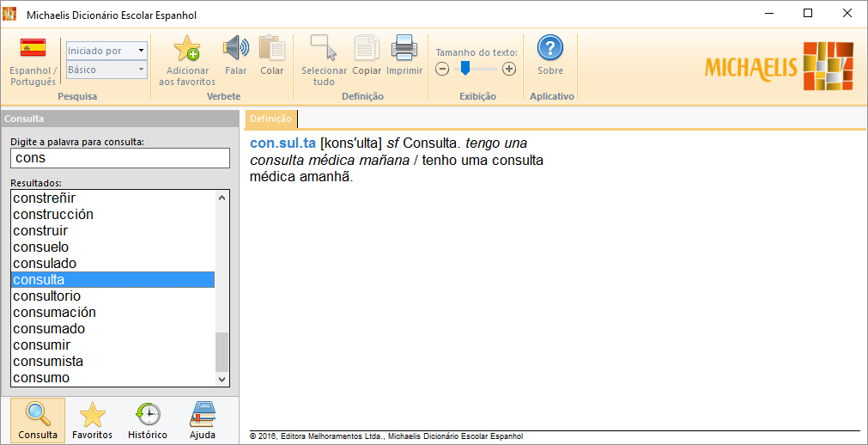Screen dimensions: 868x445
Task: Switch the Espanhol / Português language flag
Action: tap(33, 49)
